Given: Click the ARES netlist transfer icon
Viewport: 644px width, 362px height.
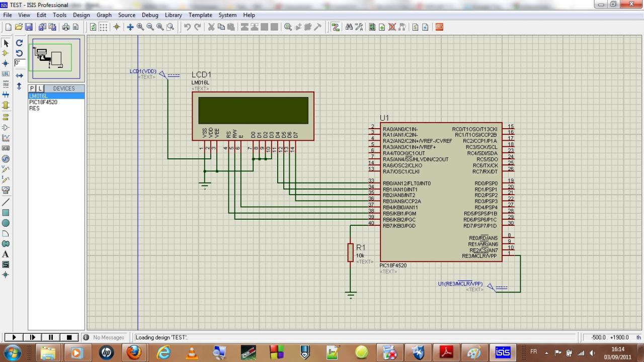Looking at the screenshot, I should 439,27.
